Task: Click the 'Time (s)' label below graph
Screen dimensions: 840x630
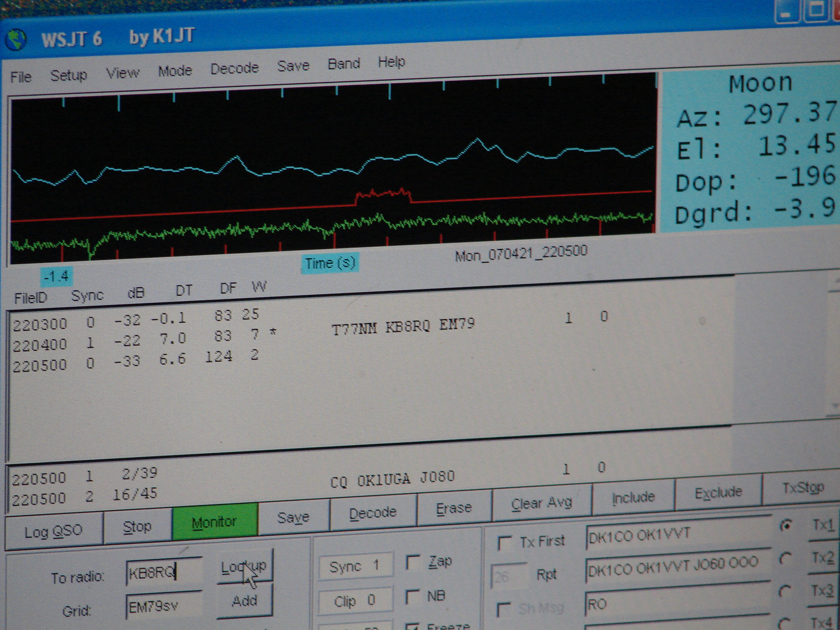Action: pos(330,263)
